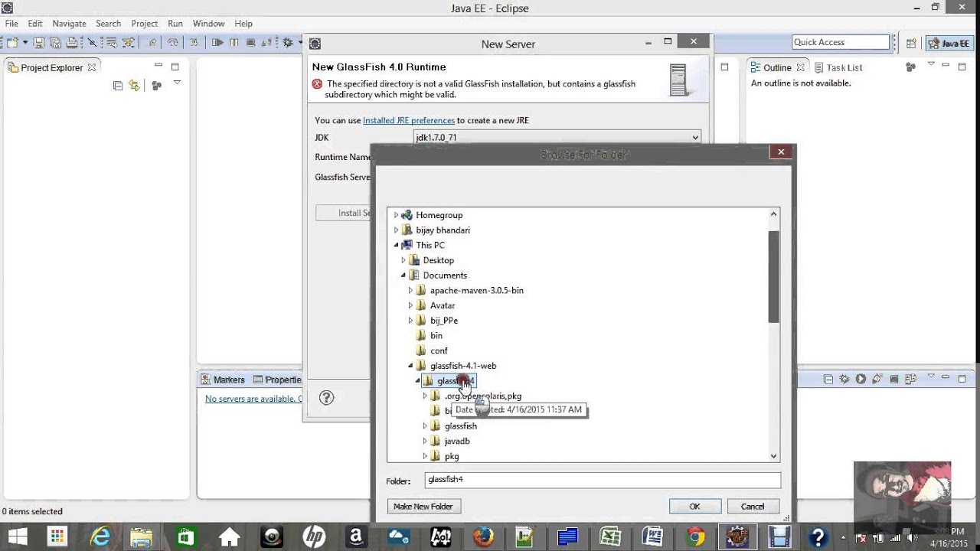Screen dimensions: 980x551
Task: Expand the Homegroup tree node
Action: pyautogui.click(x=396, y=215)
